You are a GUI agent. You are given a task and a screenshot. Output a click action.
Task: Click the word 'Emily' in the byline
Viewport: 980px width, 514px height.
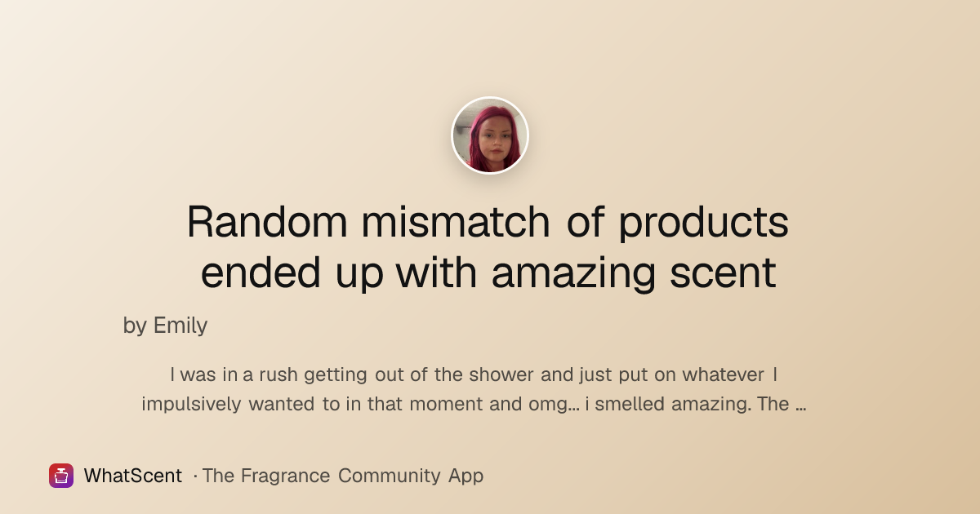[x=180, y=326]
